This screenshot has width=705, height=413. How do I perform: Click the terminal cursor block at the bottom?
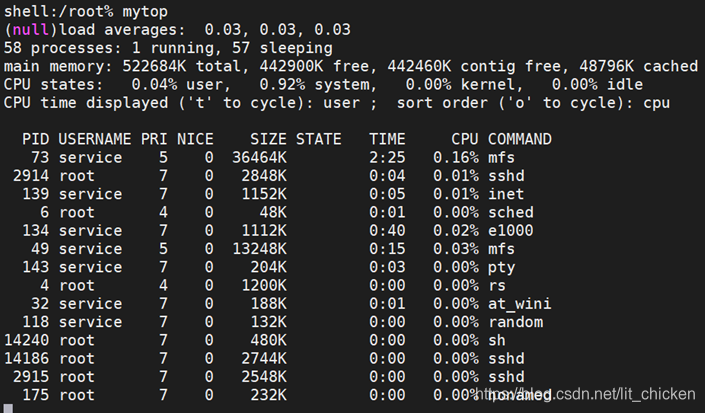(9, 409)
